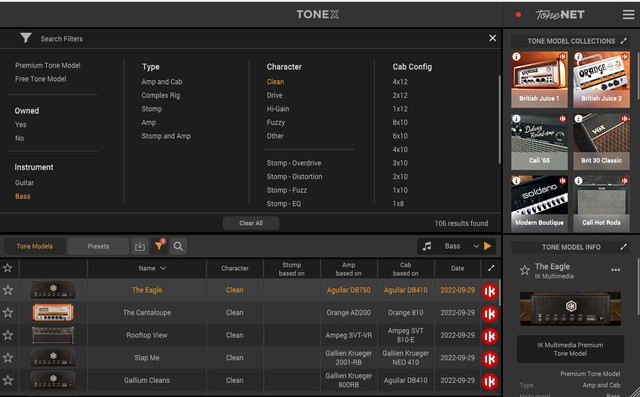Open the British Juice 1 collection
The image size is (640, 397).
click(539, 80)
